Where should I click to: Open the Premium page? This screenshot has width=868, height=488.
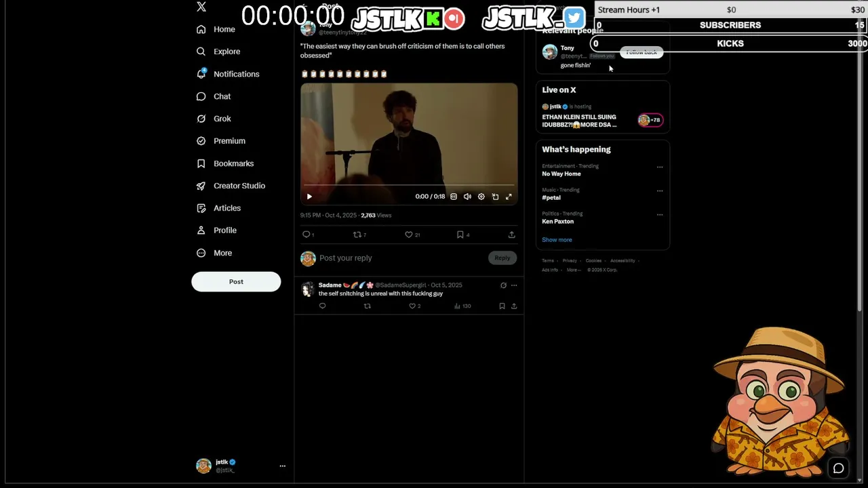(x=221, y=141)
